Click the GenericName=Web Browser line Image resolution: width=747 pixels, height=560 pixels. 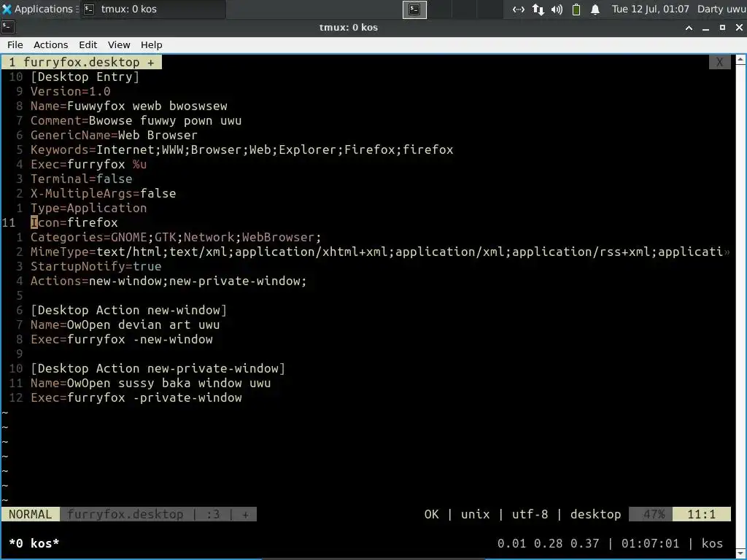[114, 135]
